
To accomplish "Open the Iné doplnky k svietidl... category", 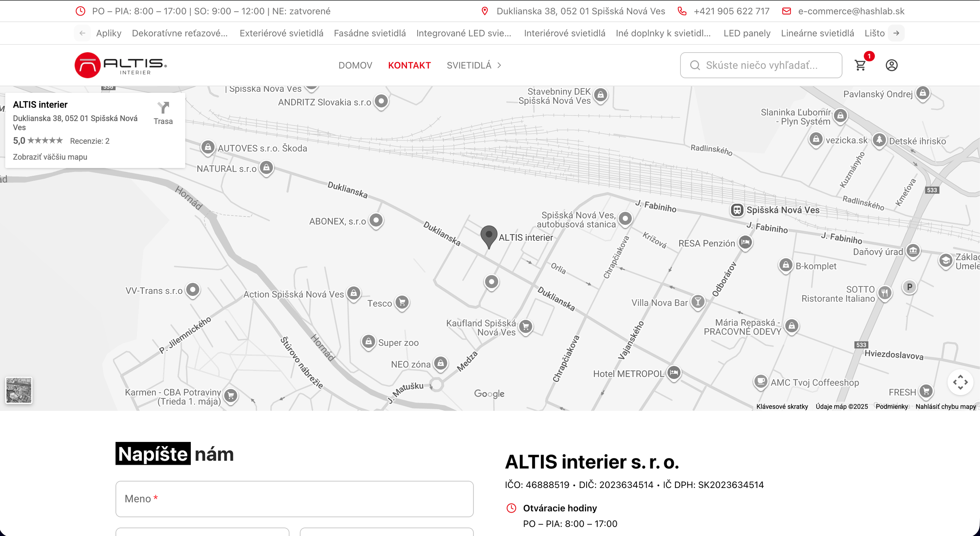I will click(x=663, y=33).
